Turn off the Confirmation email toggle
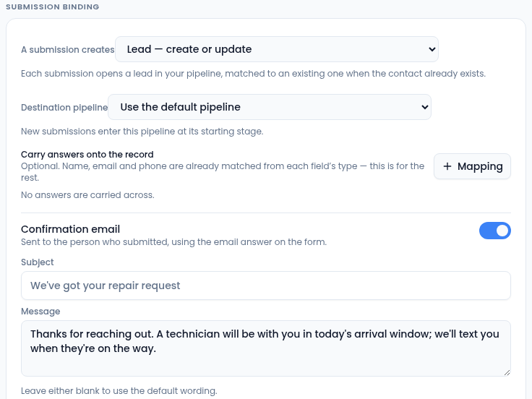Viewport: 532px width, 399px height. pos(494,231)
